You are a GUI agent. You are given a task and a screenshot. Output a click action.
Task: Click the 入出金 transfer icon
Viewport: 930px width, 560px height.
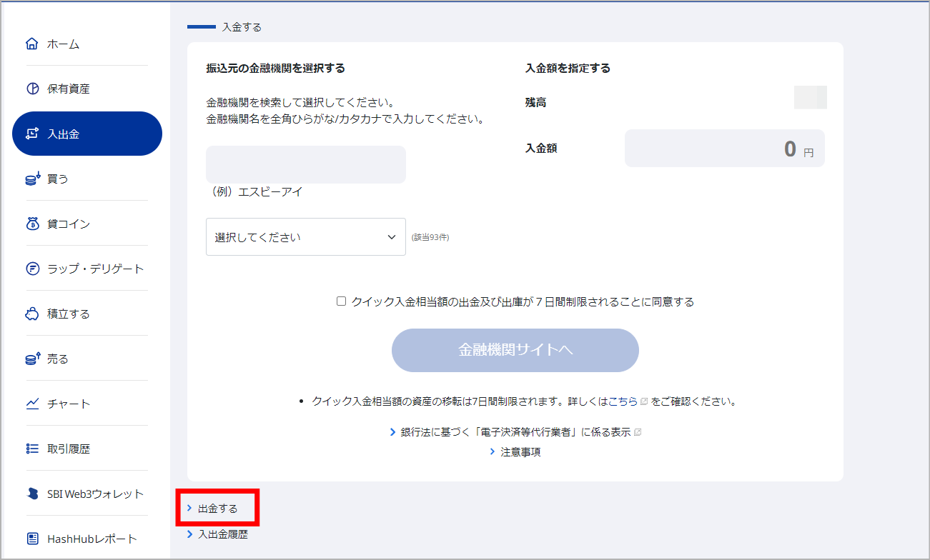31,134
